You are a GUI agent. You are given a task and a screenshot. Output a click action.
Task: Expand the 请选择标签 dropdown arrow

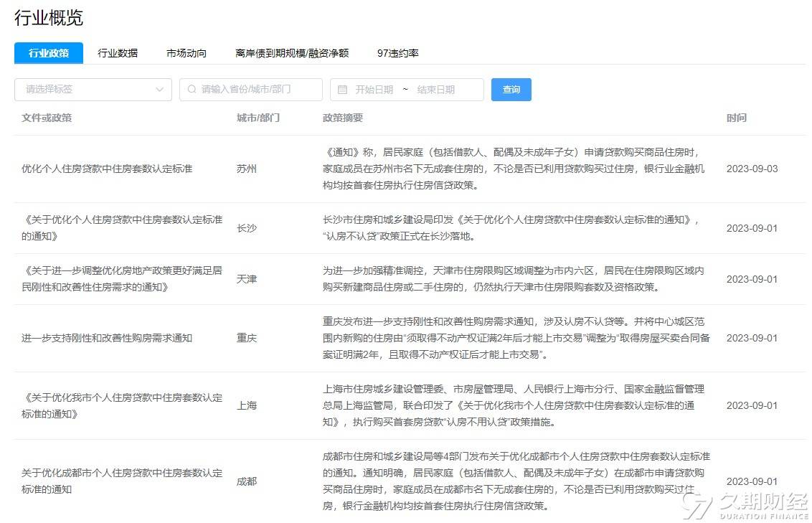(159, 90)
